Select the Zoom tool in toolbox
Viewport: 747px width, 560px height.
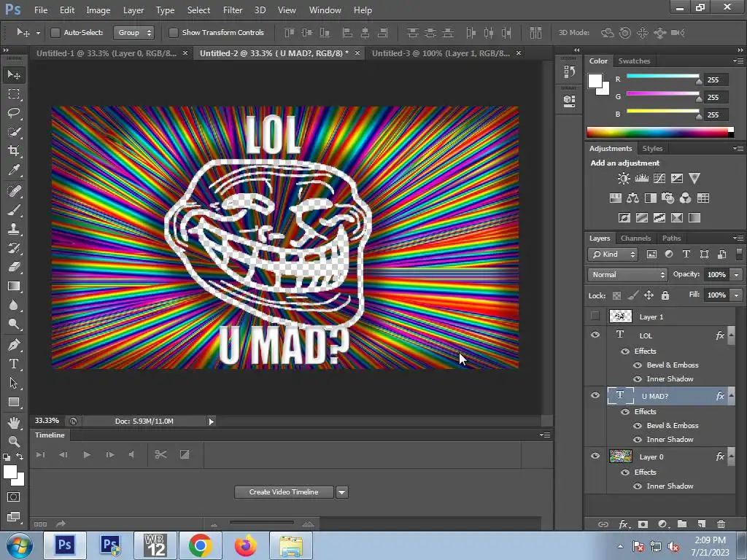[14, 441]
